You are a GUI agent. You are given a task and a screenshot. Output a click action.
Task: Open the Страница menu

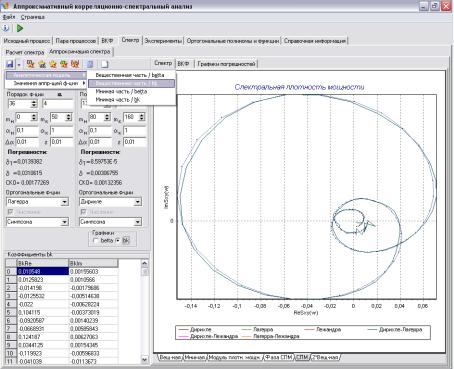click(x=33, y=17)
